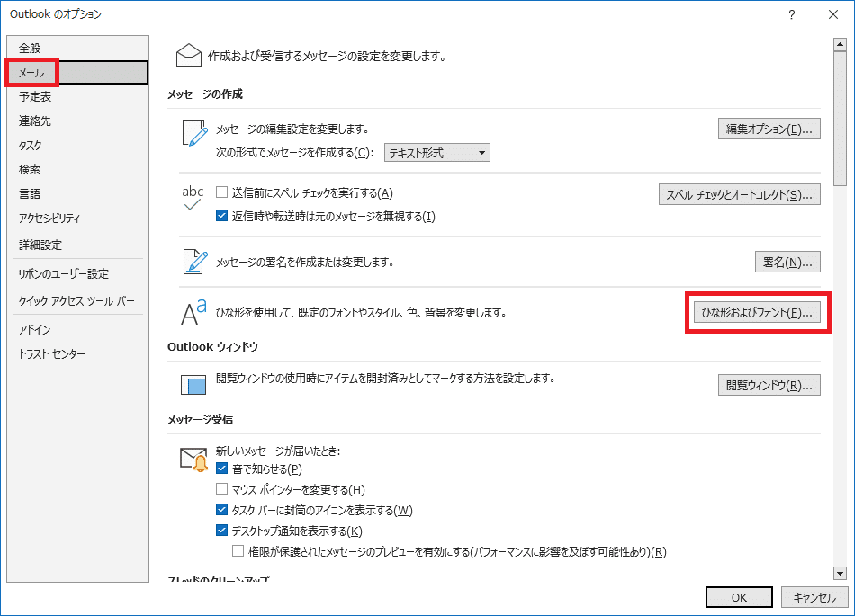The height and width of the screenshot is (616, 855).
Task: Click キャンセル button
Action: 814,597
